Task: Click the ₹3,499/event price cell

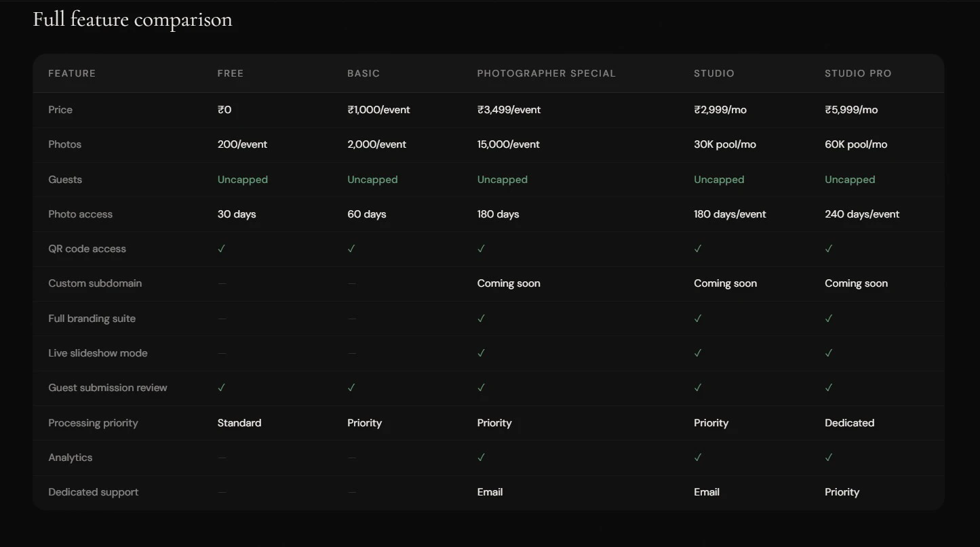Action: [509, 110]
